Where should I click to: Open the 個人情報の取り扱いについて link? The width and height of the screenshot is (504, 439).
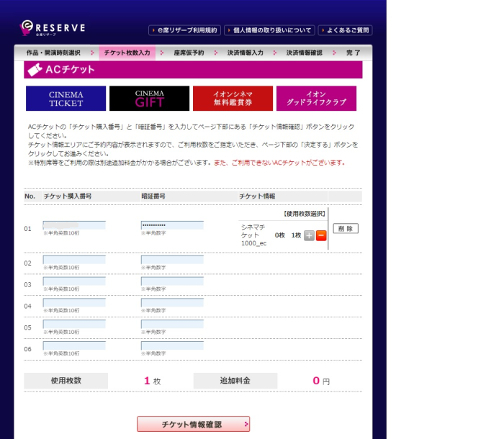click(x=269, y=30)
